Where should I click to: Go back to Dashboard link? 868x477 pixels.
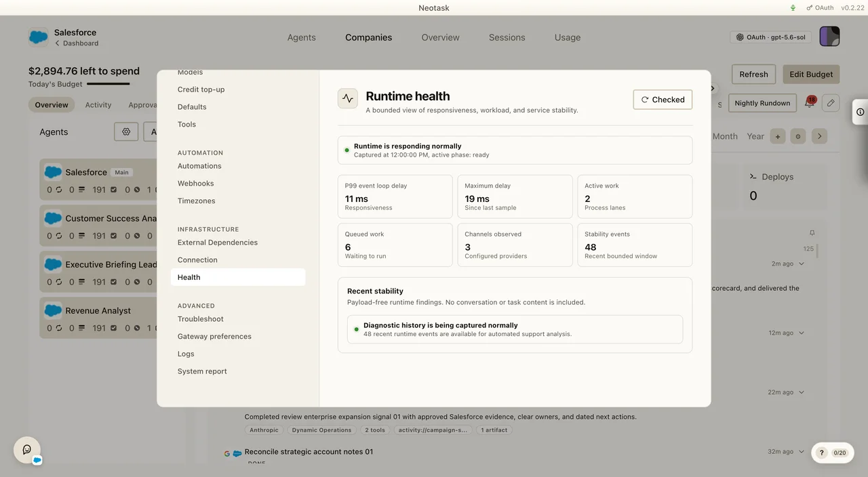click(77, 43)
